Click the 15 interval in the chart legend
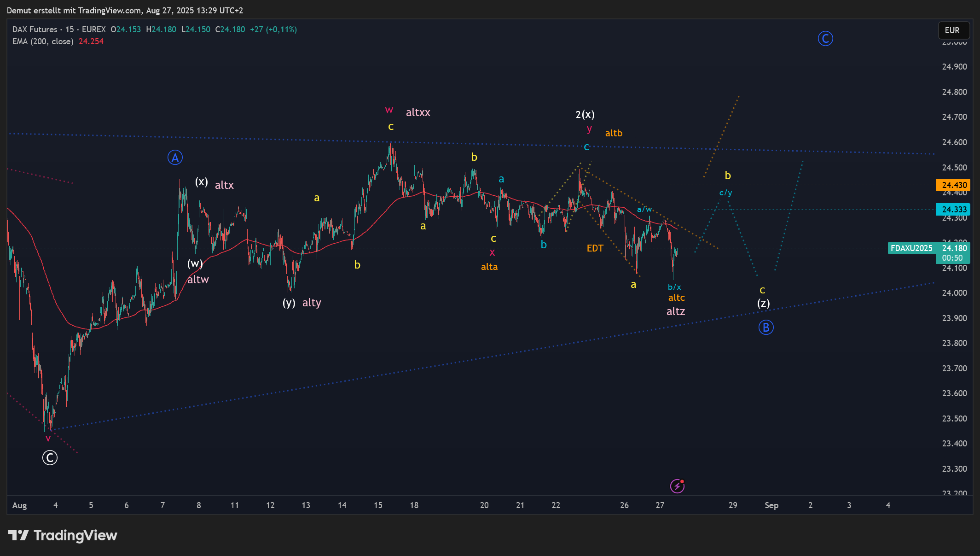980x556 pixels. coord(70,29)
